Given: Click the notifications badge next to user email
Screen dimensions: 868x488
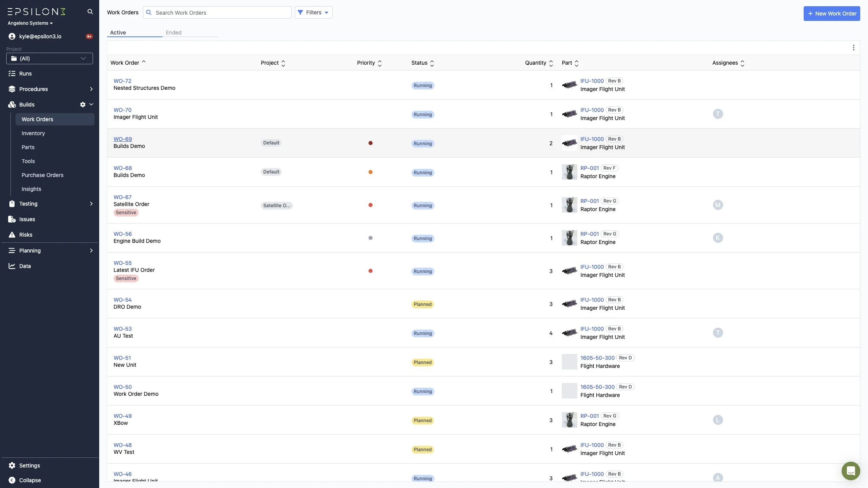Looking at the screenshot, I should [x=89, y=36].
